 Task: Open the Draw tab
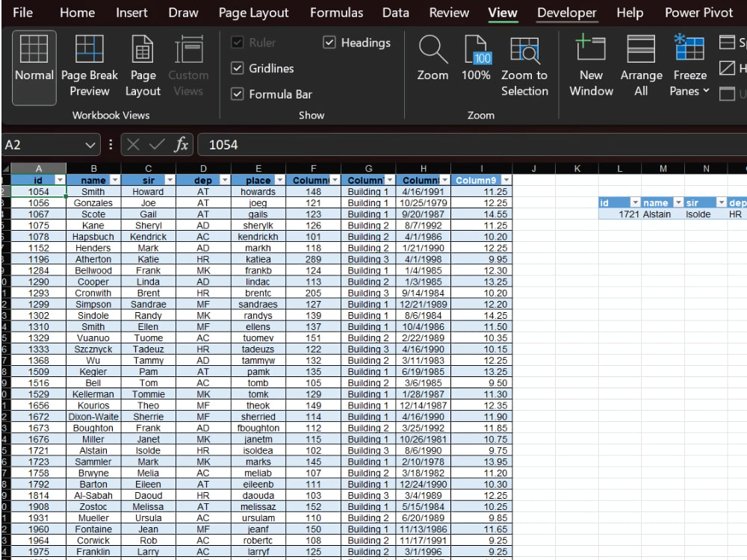pyautogui.click(x=183, y=13)
